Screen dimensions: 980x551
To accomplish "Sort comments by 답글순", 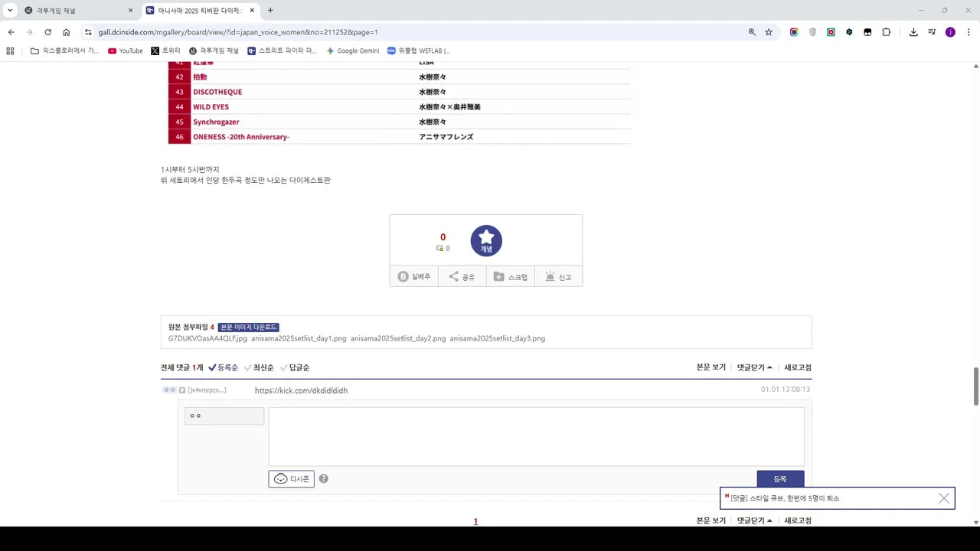I will point(295,367).
